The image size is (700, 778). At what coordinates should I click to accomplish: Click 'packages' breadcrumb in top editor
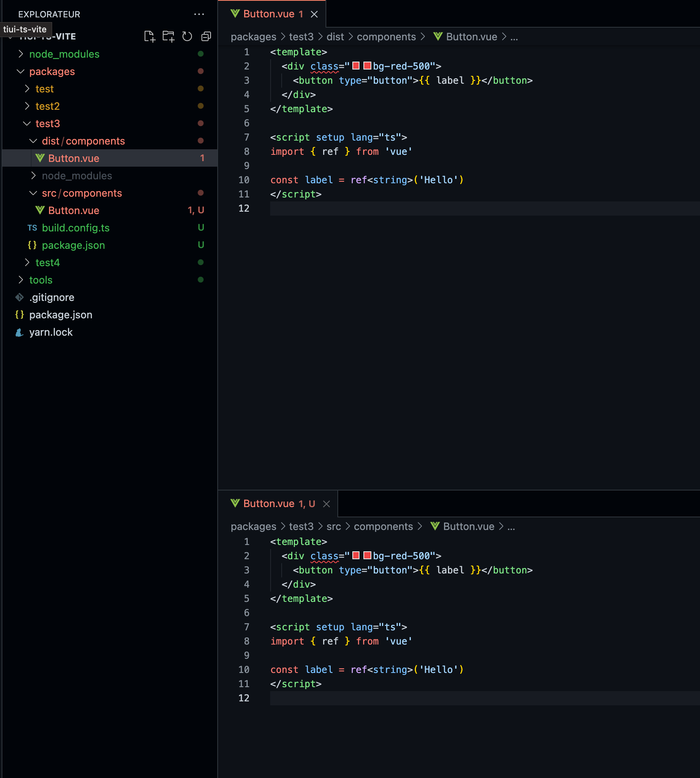click(253, 37)
